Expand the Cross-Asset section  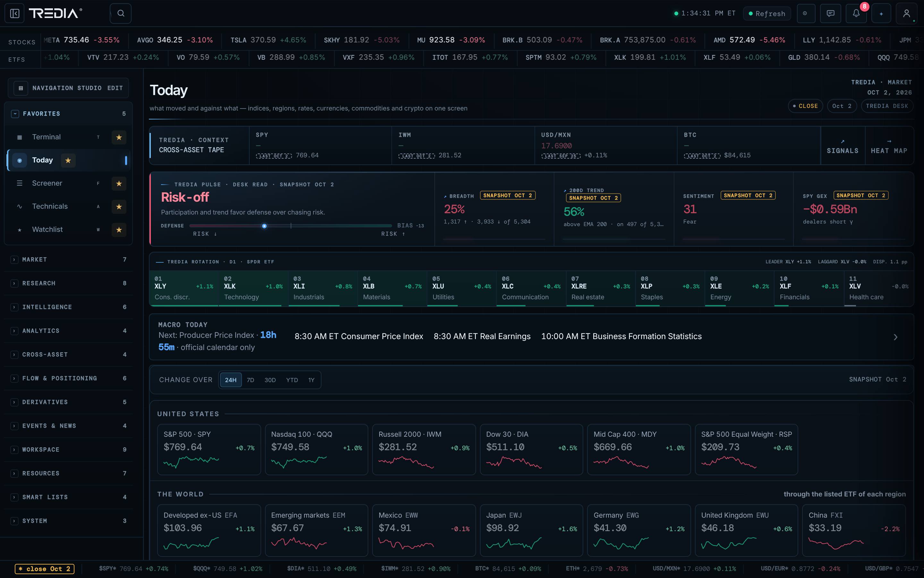pos(14,355)
